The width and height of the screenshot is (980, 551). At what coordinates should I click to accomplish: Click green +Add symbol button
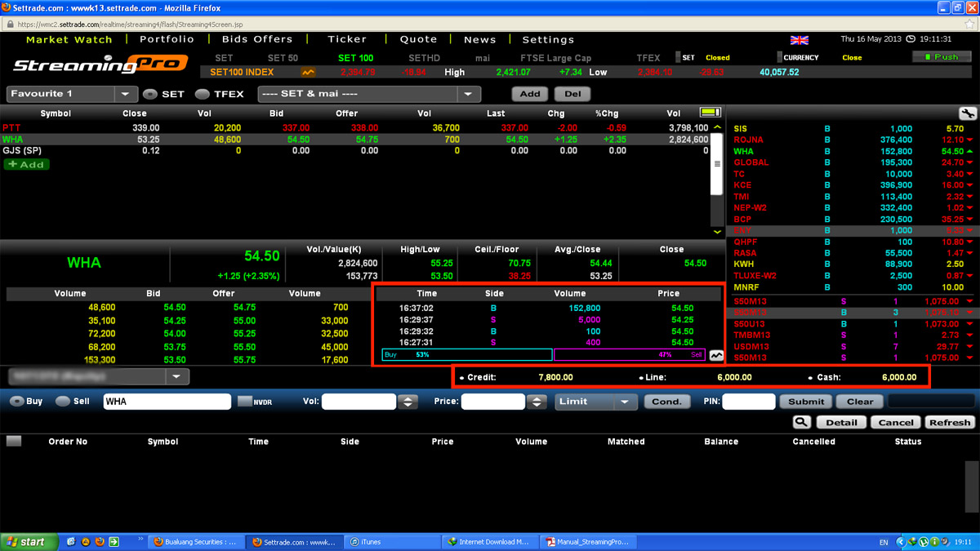coord(27,164)
